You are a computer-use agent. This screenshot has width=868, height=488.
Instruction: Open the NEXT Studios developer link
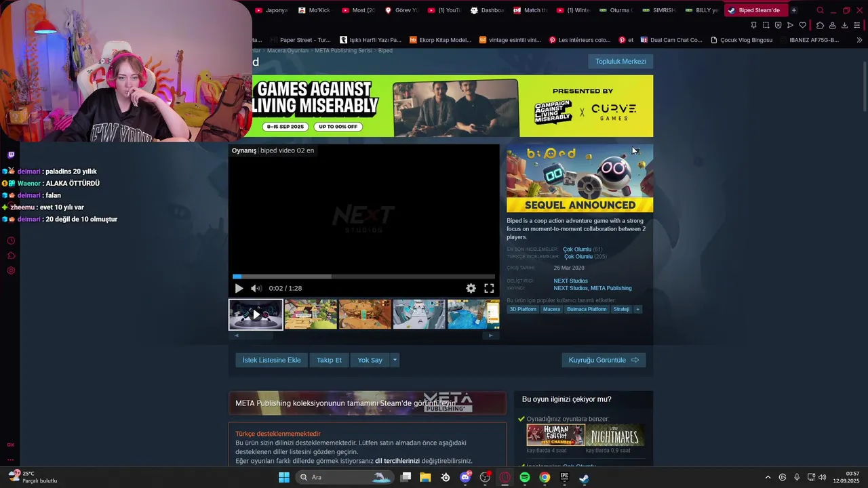click(570, 281)
